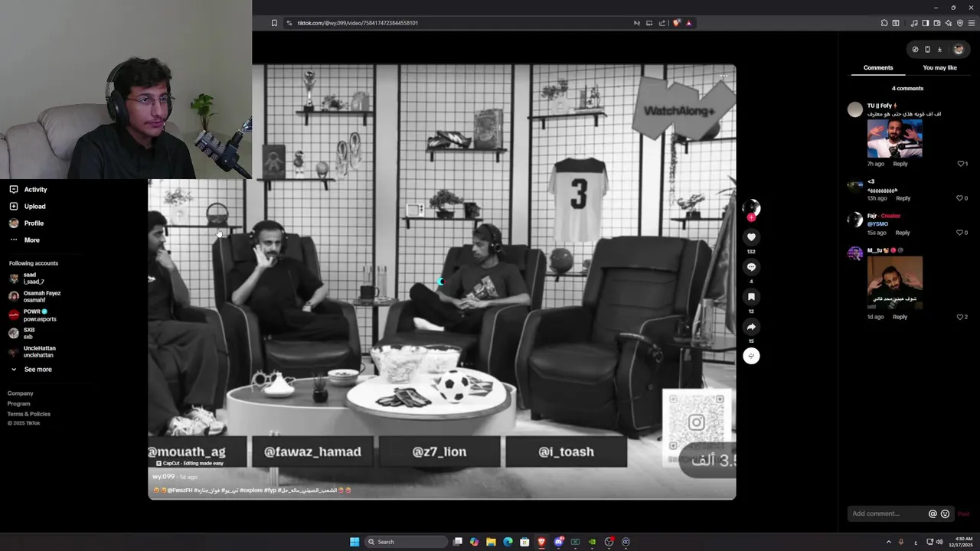Screen dimensions: 980x551
Task: Click the Windows taskbar Search box
Action: point(405,542)
